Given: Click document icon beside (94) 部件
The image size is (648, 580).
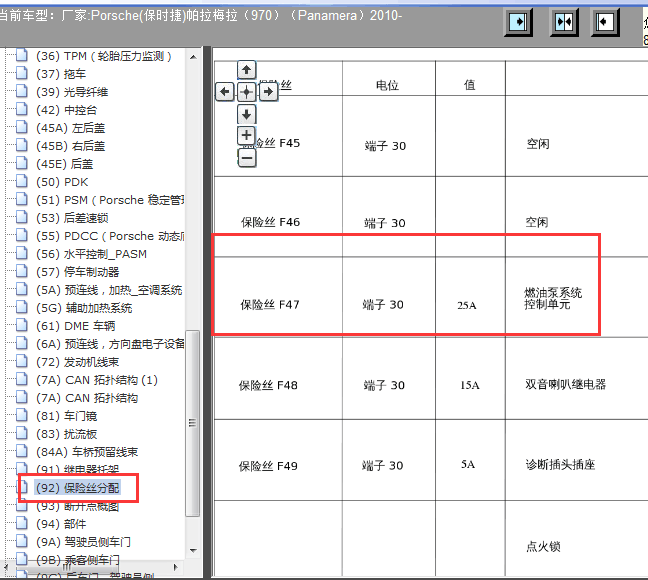Looking at the screenshot, I should pyautogui.click(x=21, y=523).
